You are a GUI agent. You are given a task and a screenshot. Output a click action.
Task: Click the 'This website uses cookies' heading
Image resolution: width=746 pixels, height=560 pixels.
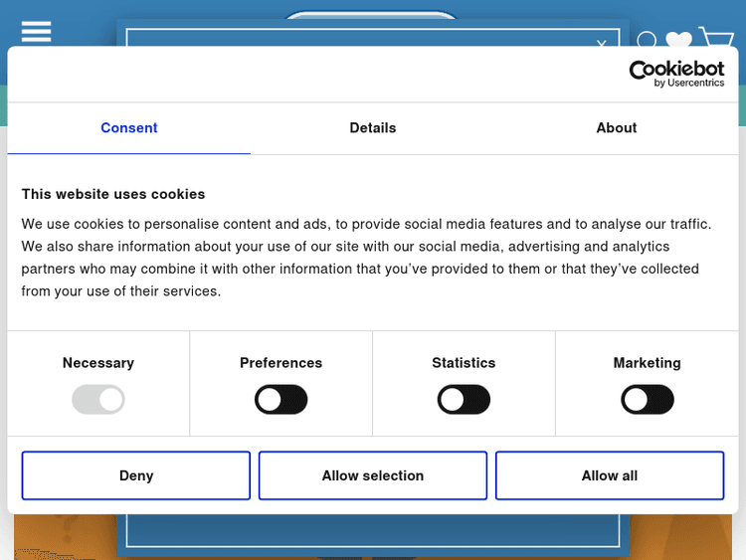click(x=113, y=194)
